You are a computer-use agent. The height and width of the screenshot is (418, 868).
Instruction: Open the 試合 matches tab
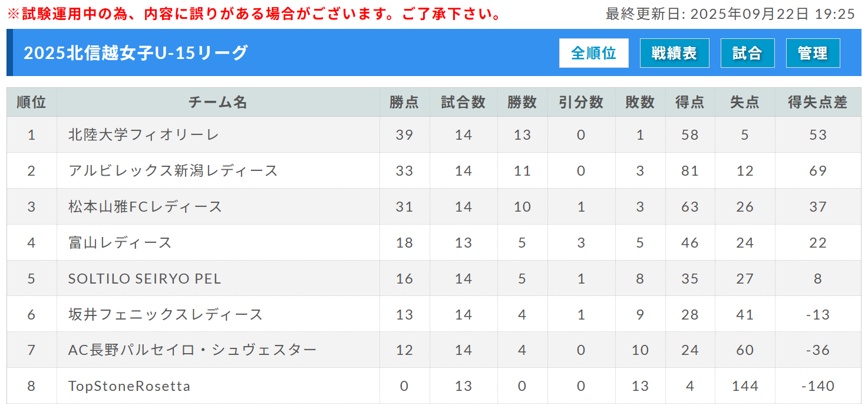pyautogui.click(x=747, y=53)
